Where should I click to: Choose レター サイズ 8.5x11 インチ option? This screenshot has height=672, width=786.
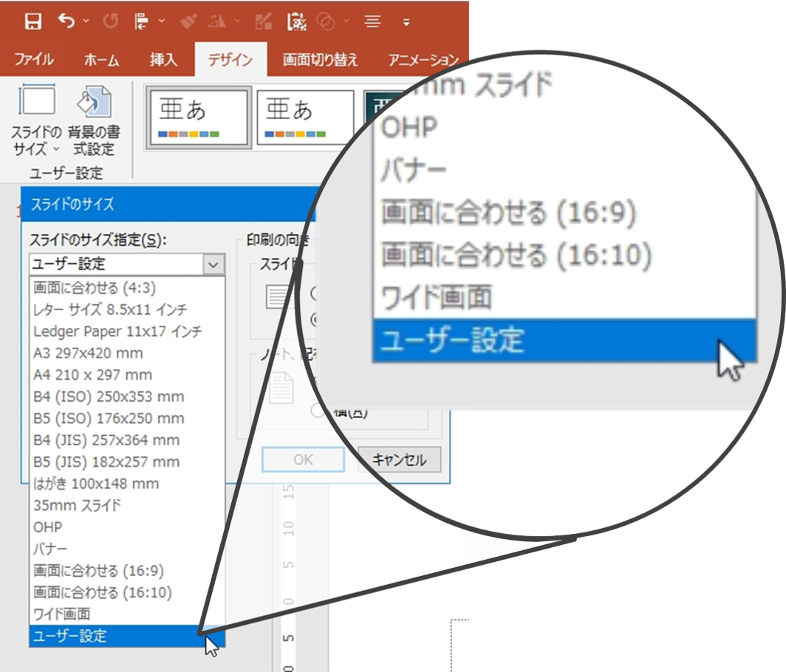point(127,309)
